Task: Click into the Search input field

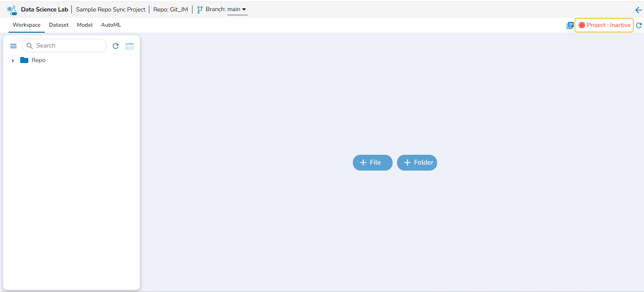Action: [x=64, y=46]
